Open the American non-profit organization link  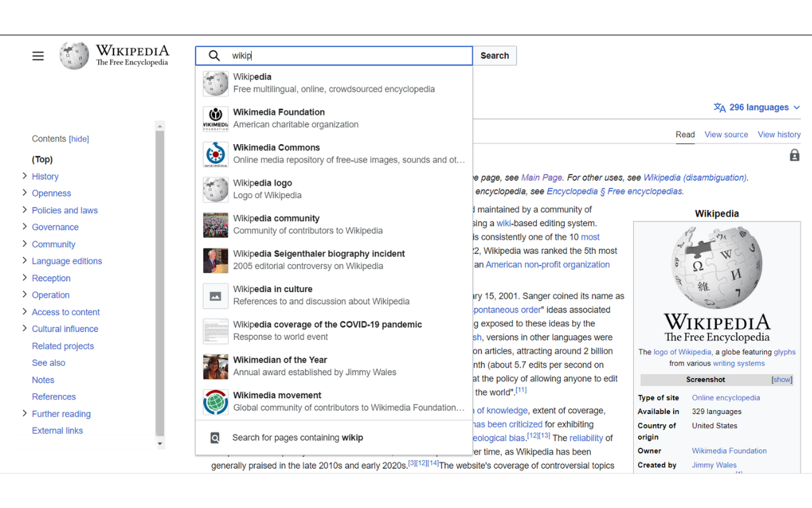[547, 265]
